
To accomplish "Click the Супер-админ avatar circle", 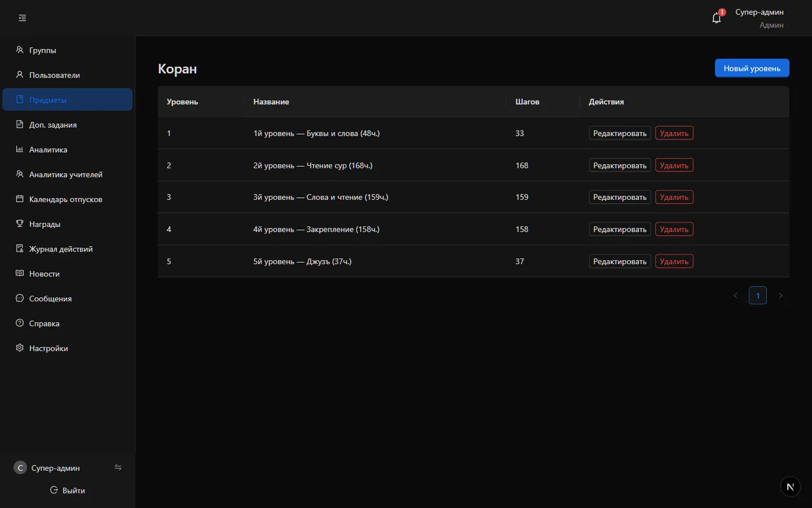I will [x=20, y=468].
